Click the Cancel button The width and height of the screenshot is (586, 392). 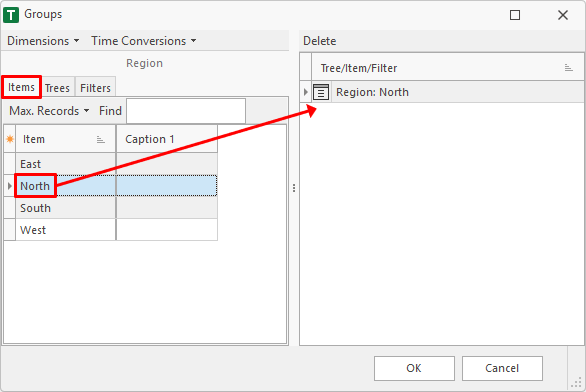502,368
